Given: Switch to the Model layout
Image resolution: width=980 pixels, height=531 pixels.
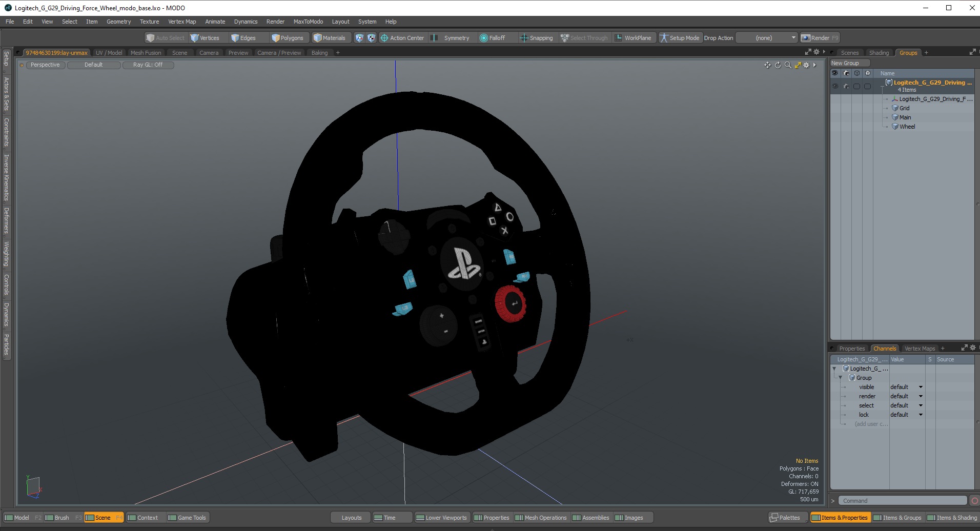Looking at the screenshot, I should click(22, 518).
